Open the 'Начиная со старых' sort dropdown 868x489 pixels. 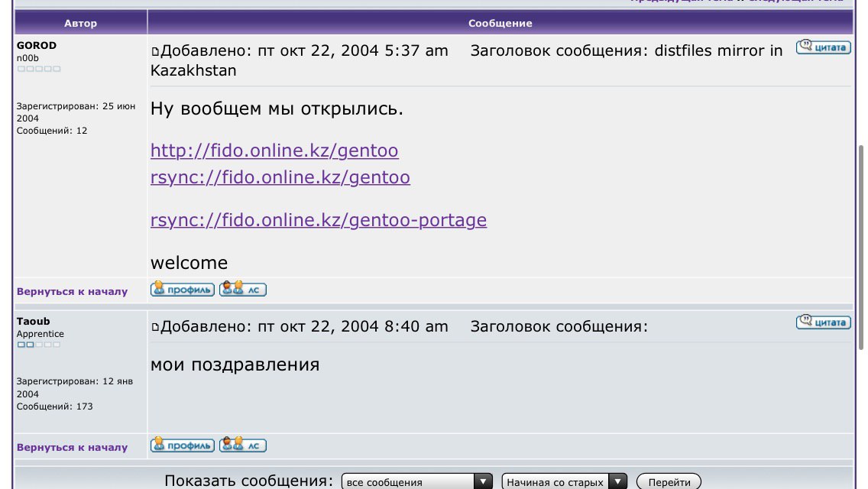click(564, 482)
